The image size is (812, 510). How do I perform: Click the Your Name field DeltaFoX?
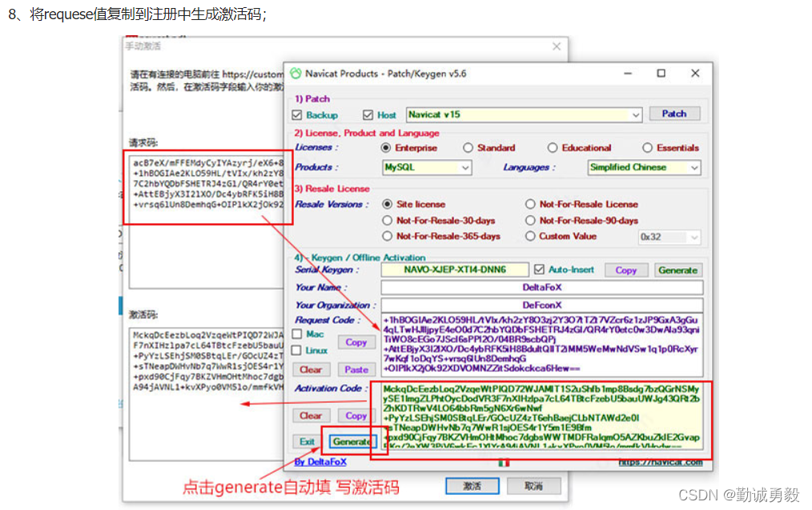pyautogui.click(x=541, y=287)
